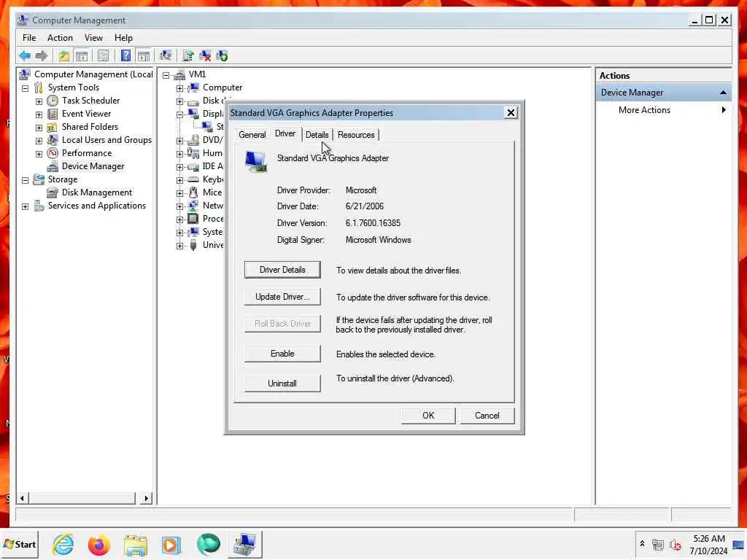Expand the Computer device category

179,88
